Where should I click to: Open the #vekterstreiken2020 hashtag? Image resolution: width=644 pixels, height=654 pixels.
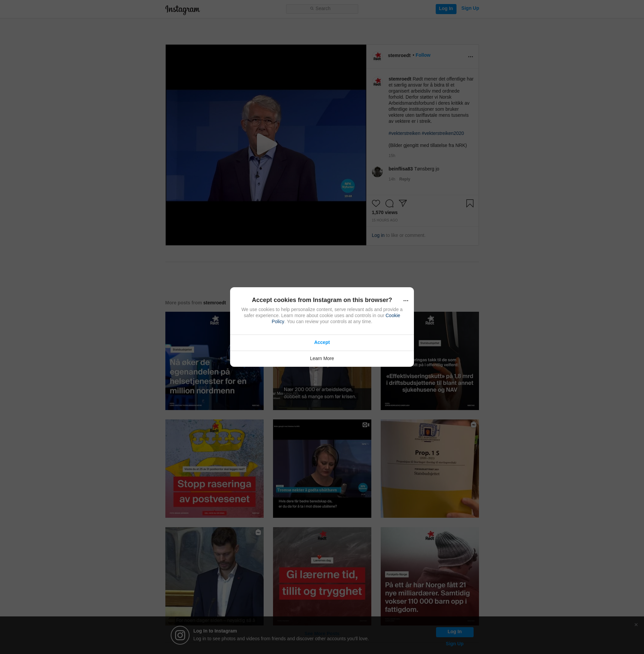click(442, 133)
